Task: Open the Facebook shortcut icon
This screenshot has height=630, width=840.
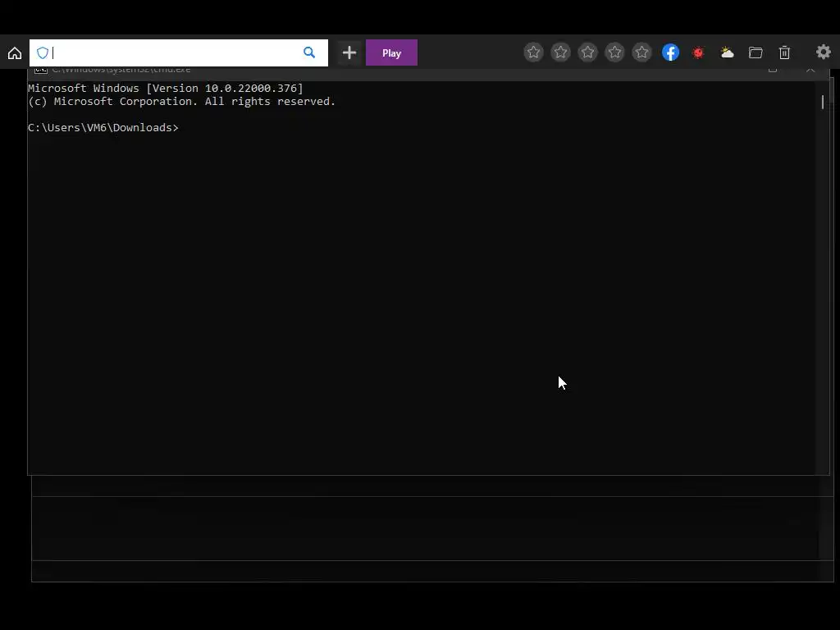Action: coord(671,52)
